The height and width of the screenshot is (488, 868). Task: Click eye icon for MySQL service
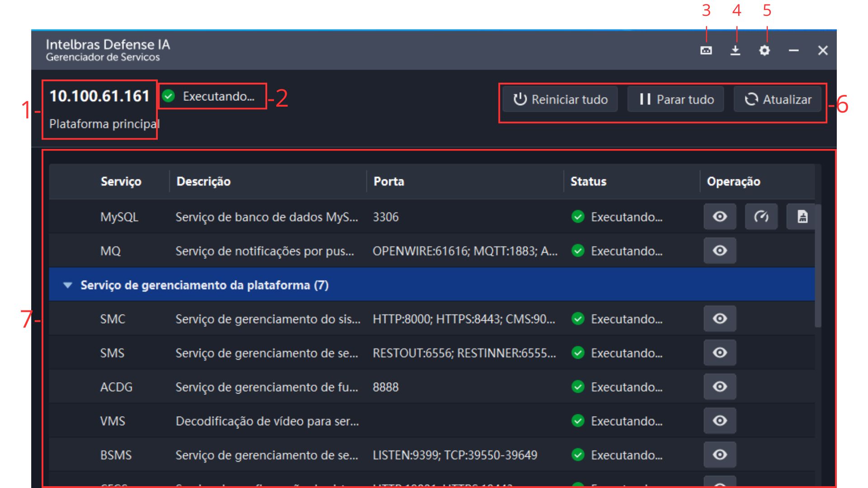tap(720, 217)
